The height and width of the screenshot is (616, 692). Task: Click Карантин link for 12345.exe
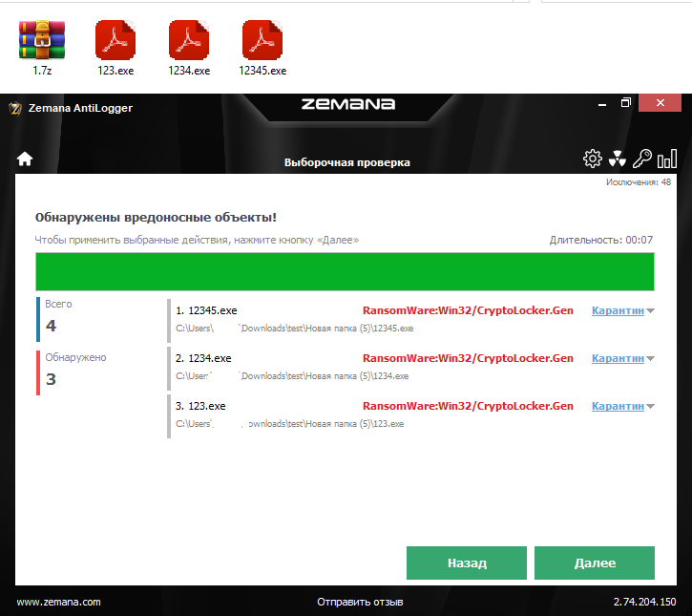(618, 310)
